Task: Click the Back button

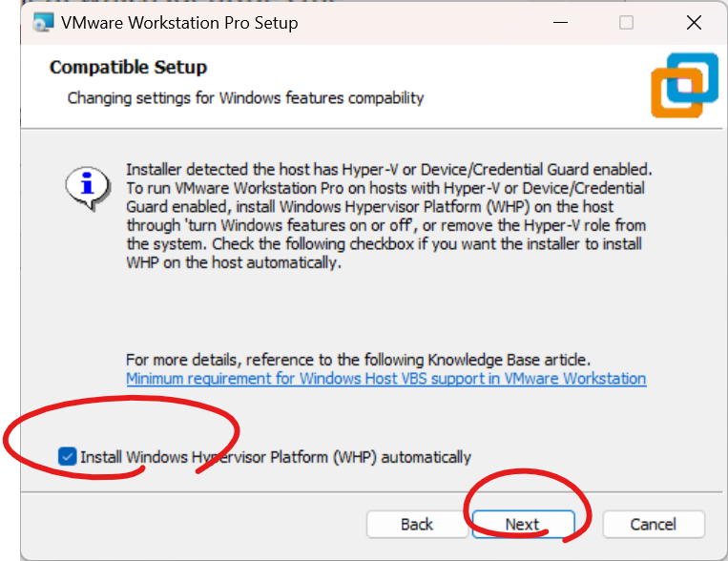Action: pyautogui.click(x=417, y=525)
